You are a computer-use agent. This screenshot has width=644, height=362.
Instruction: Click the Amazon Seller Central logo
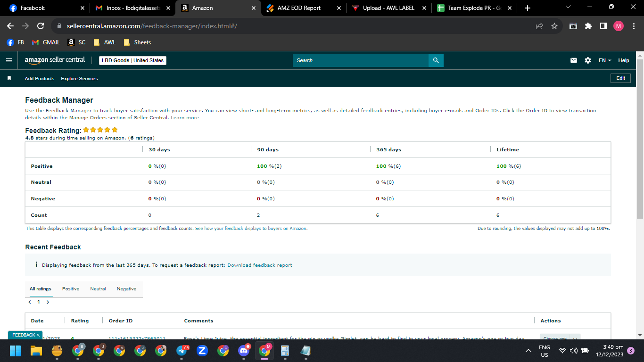coord(55,60)
